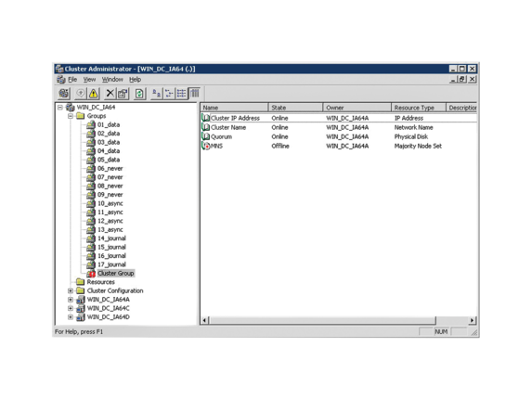Click the application icon in the menu bar
The height and width of the screenshot is (399, 532).
coord(61,79)
